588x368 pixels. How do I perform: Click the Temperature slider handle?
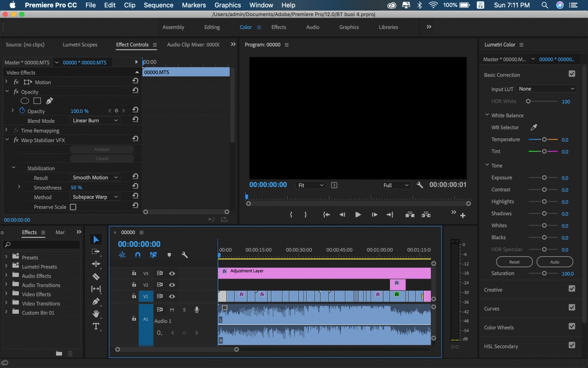pos(544,139)
